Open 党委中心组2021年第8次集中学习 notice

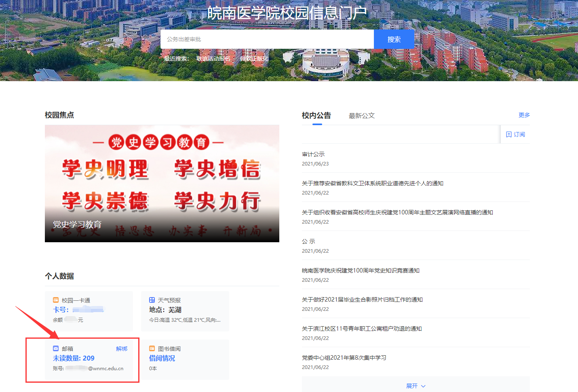tap(344, 358)
